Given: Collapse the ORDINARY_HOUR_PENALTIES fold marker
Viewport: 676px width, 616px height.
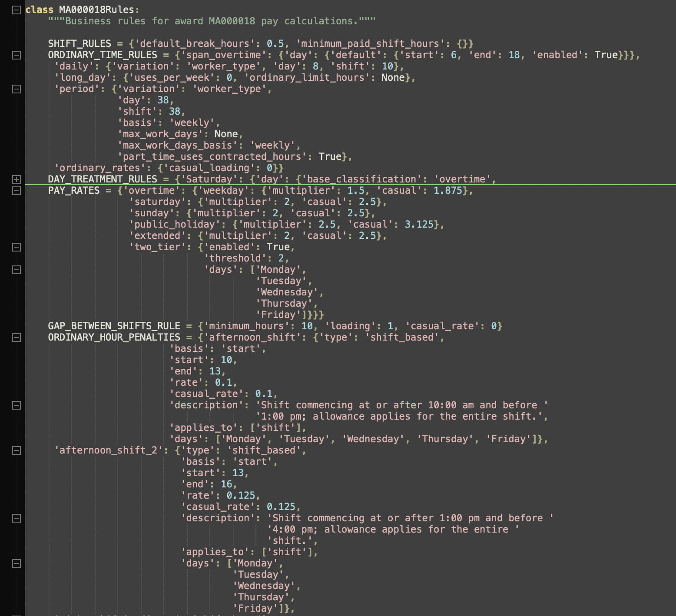Looking at the screenshot, I should [16, 338].
